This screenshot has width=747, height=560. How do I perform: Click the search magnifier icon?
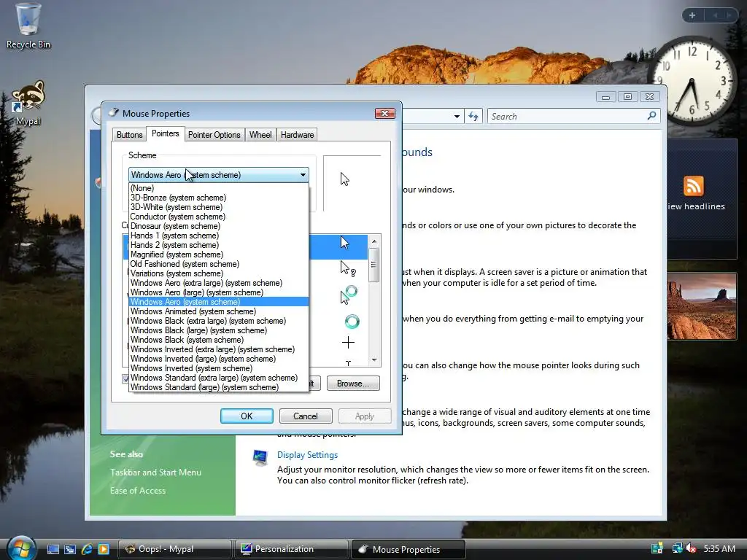point(651,116)
